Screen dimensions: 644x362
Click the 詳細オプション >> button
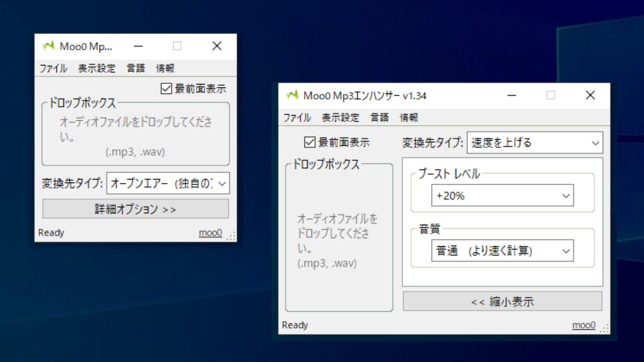tap(135, 209)
